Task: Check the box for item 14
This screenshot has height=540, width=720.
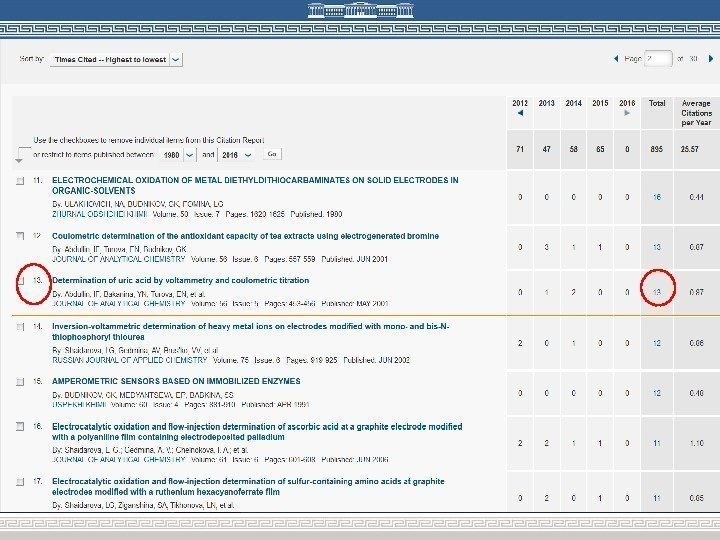Action: click(20, 327)
